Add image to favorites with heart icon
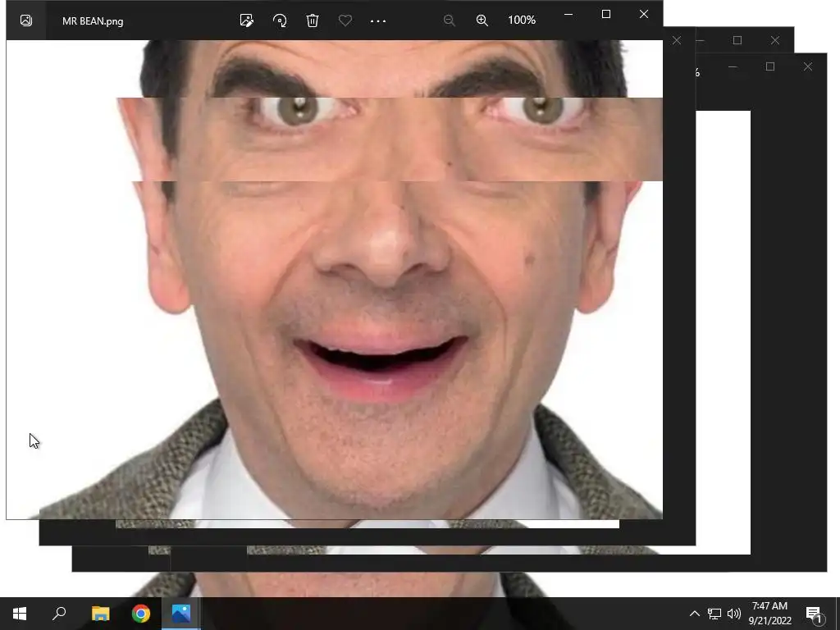Viewport: 840px width, 630px height. 345,21
